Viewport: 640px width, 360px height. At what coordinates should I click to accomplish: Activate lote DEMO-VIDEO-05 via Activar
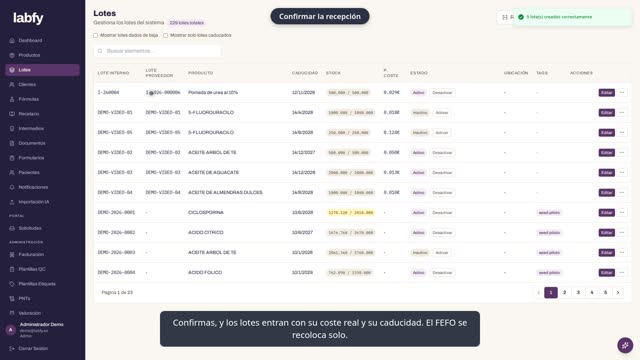[442, 133]
